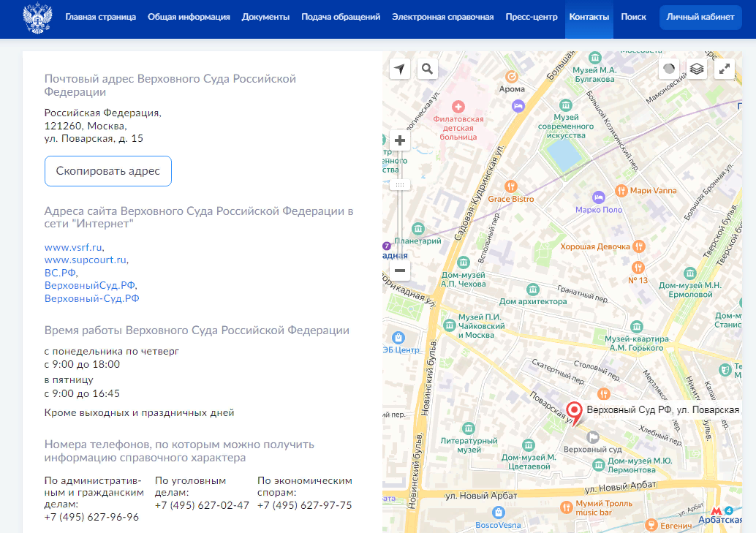Viewport: 756px width, 533px height.
Task: Open the www.vsrf.ru link
Action: (x=73, y=247)
